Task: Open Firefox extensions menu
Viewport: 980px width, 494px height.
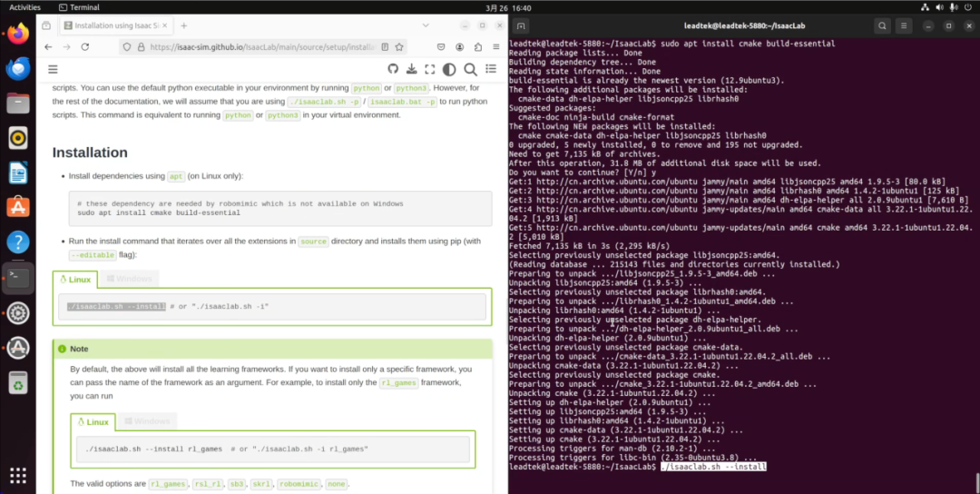Action: coord(478,47)
